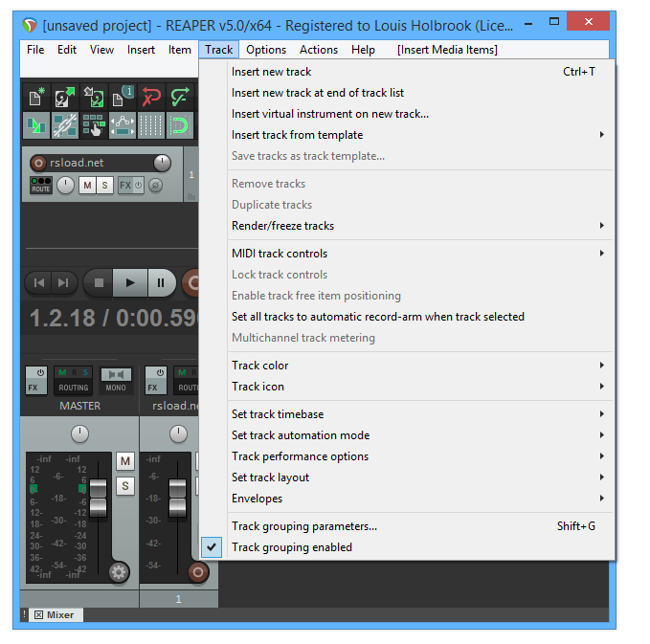The width and height of the screenshot is (650, 644).
Task: Click the Mixer docker tab
Action: point(56,614)
